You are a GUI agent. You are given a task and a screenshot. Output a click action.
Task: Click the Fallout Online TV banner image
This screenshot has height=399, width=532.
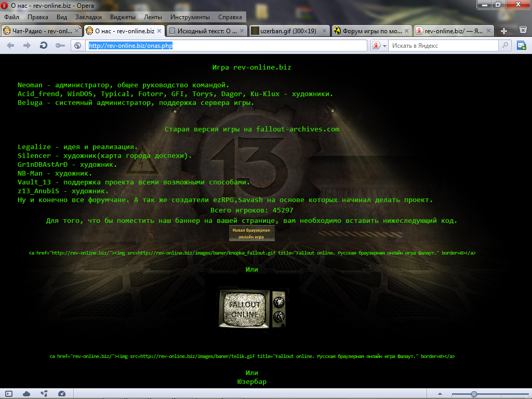(x=252, y=309)
